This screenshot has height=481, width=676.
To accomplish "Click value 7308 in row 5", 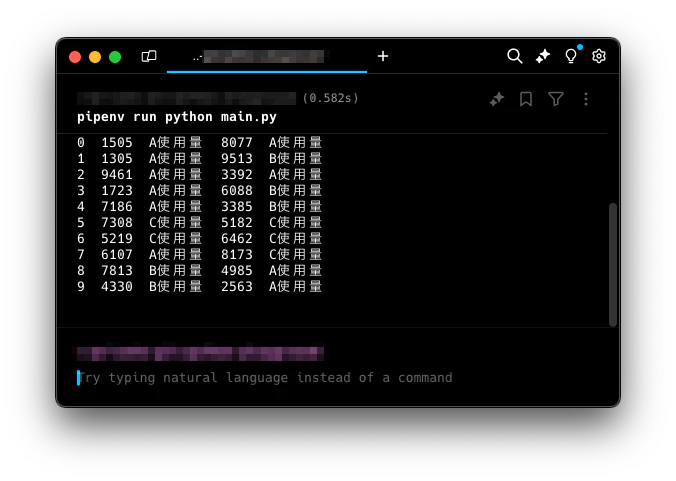I will pos(117,222).
